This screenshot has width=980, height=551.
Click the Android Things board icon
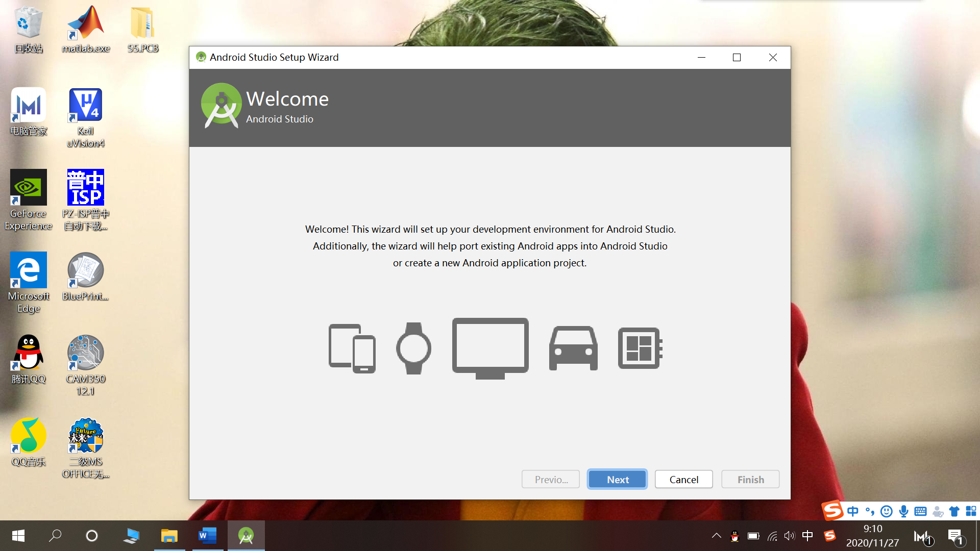640,348
